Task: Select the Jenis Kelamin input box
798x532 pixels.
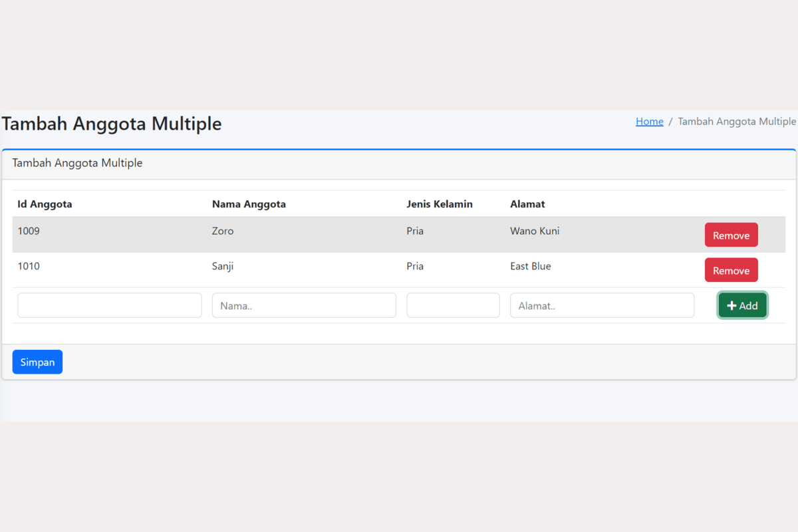Action: (453, 306)
